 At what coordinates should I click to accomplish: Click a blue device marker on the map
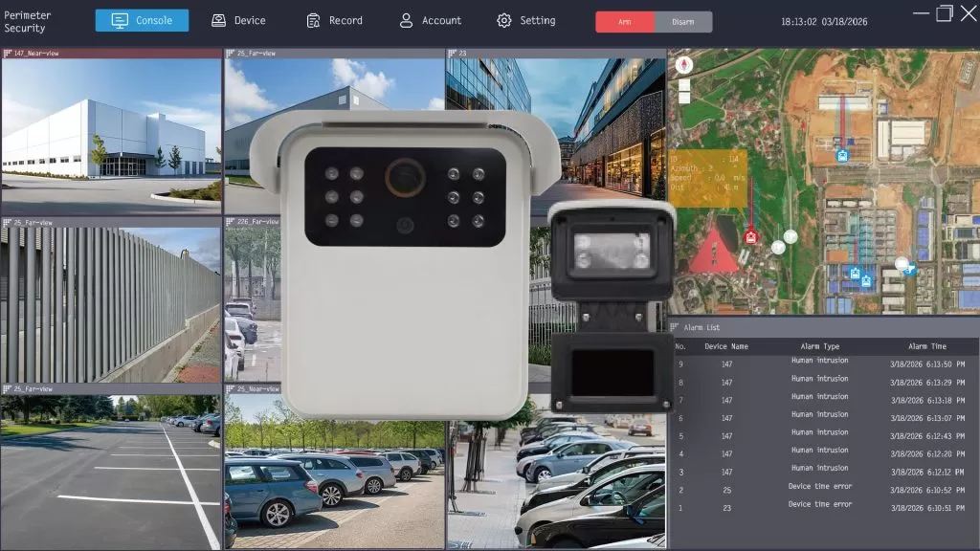coord(842,155)
